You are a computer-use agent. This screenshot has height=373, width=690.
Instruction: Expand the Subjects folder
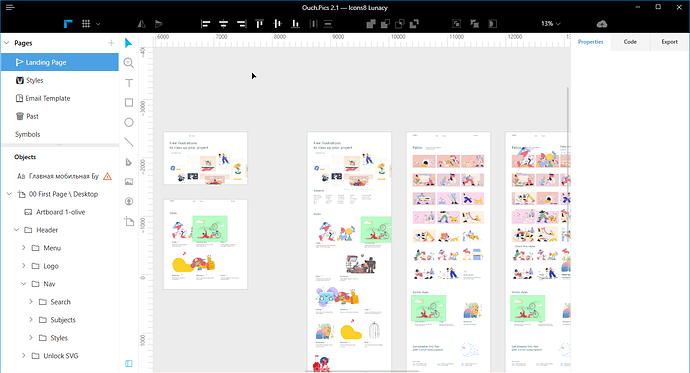(31, 320)
